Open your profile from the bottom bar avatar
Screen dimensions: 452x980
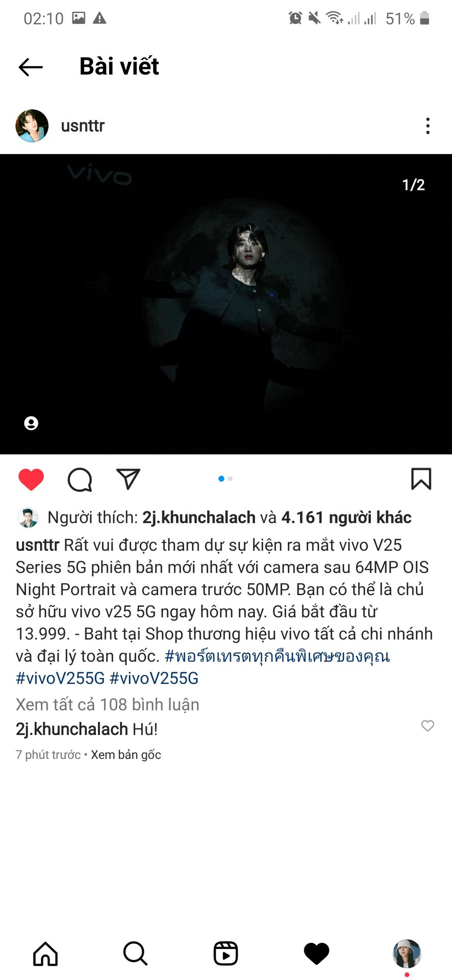point(407,953)
